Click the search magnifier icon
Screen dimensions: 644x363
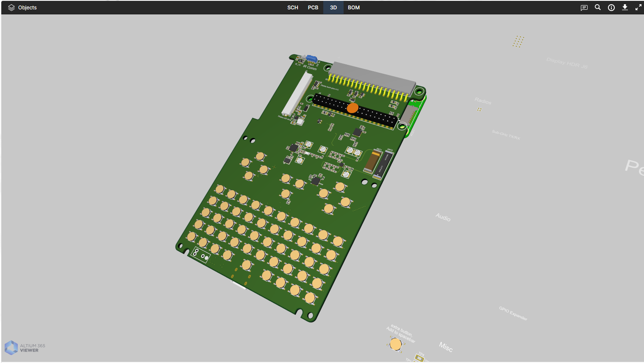point(597,7)
